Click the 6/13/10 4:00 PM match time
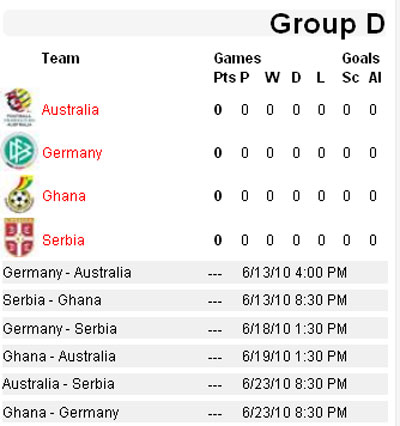This screenshot has height=426, width=400. [294, 273]
